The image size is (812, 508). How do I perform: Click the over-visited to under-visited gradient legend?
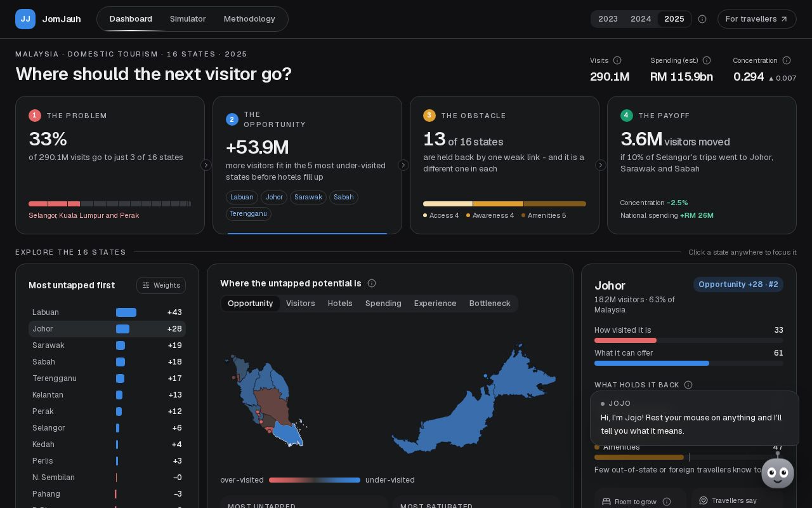[315, 480]
